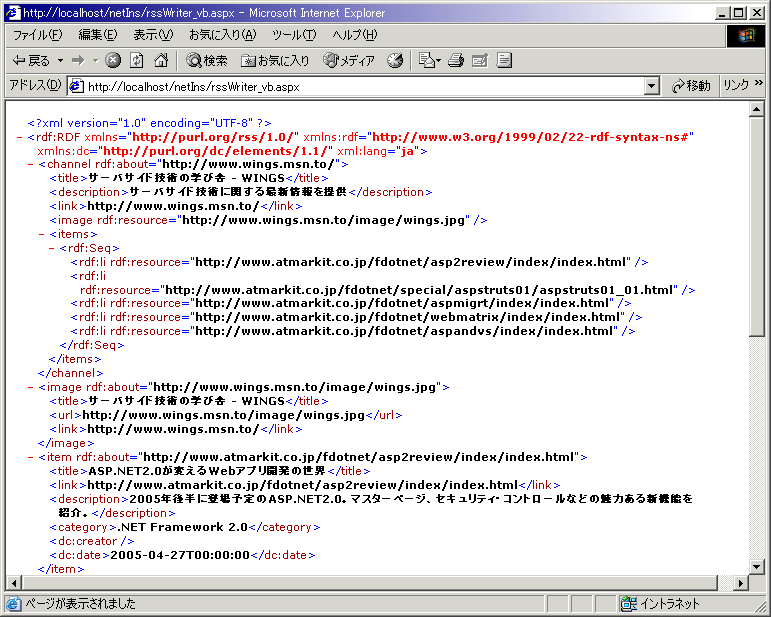Click the horizontal scrollbar right arrow
The image size is (771, 617).
point(741,583)
